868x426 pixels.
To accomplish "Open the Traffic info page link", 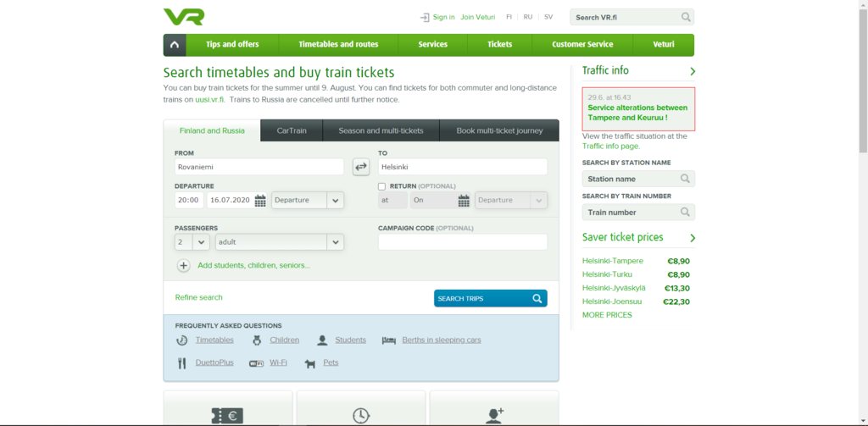I will point(610,147).
